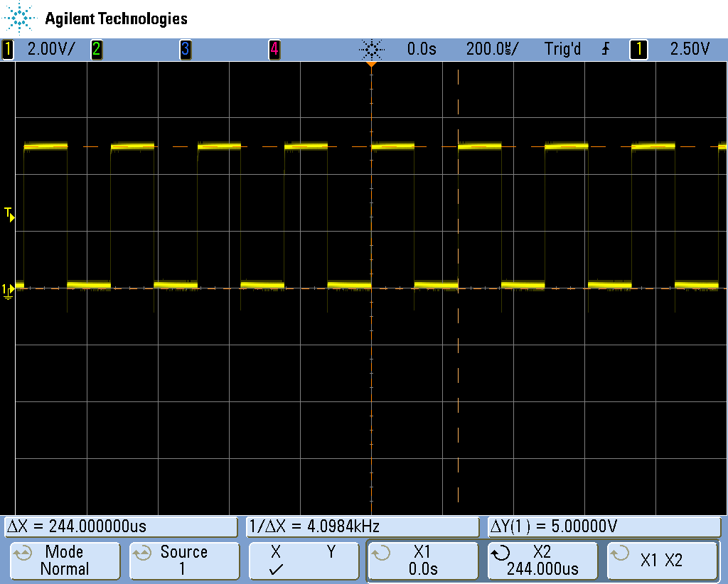Select the X2 244.000us cursor softkey

coord(542,561)
